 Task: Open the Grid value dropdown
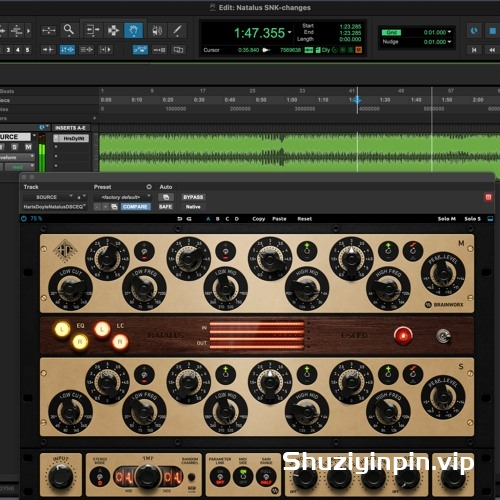coord(449,32)
